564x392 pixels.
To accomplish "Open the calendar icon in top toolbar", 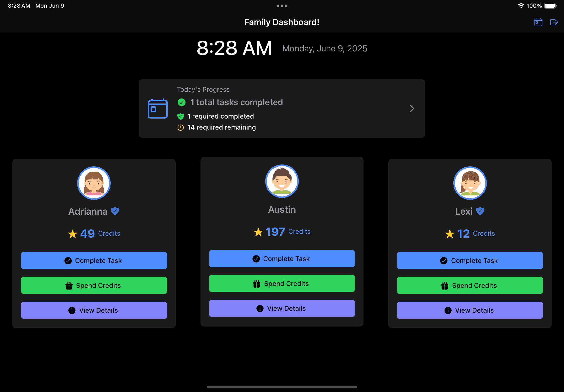I will pos(538,22).
